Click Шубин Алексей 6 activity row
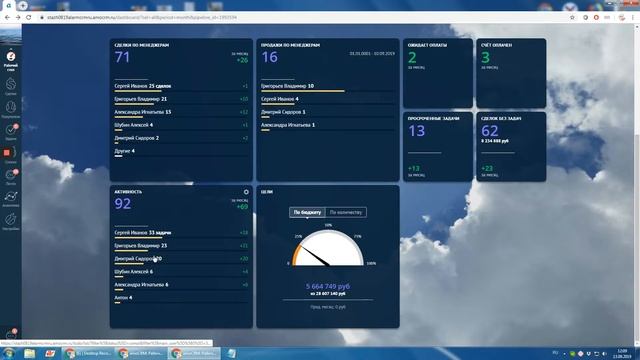Image resolution: width=640 pixels, height=360 pixels. pyautogui.click(x=181, y=273)
